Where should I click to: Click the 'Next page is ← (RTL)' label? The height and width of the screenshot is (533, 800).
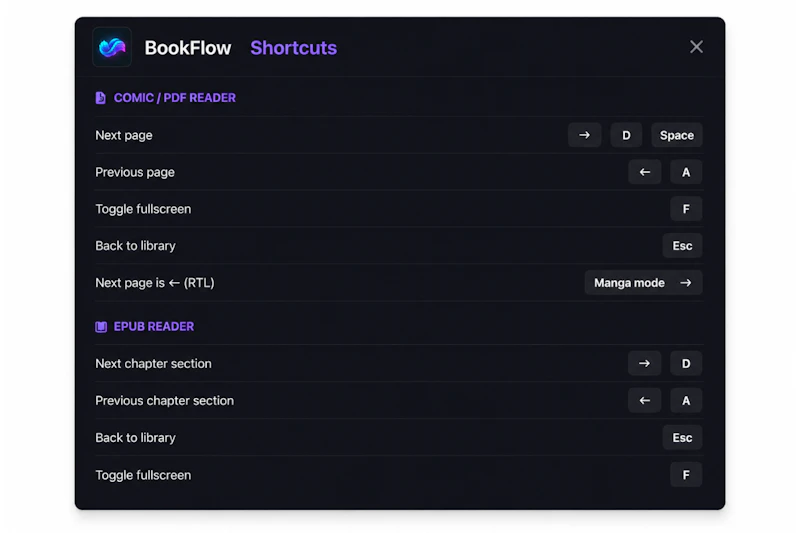(155, 283)
